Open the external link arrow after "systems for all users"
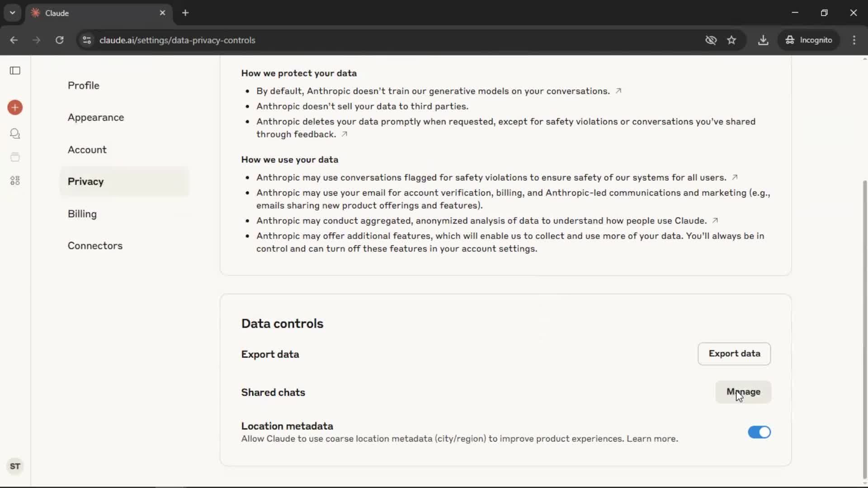Image resolution: width=868 pixels, height=488 pixels. [x=735, y=177]
